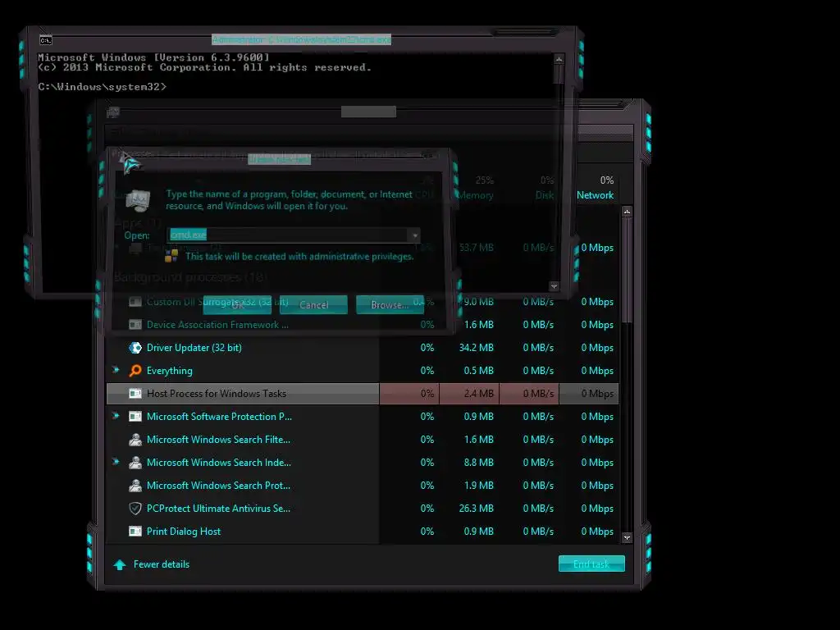Click the 0.5 MB memory value
The image size is (840, 630).
(479, 371)
